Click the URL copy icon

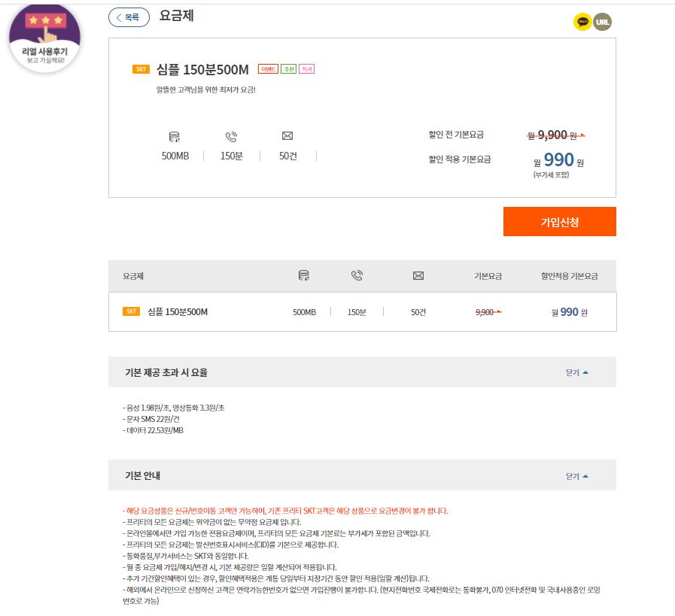602,22
